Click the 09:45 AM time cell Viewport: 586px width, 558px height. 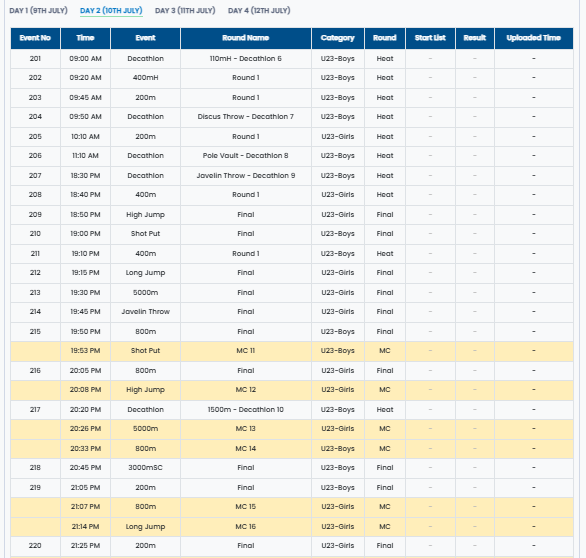[x=85, y=98]
